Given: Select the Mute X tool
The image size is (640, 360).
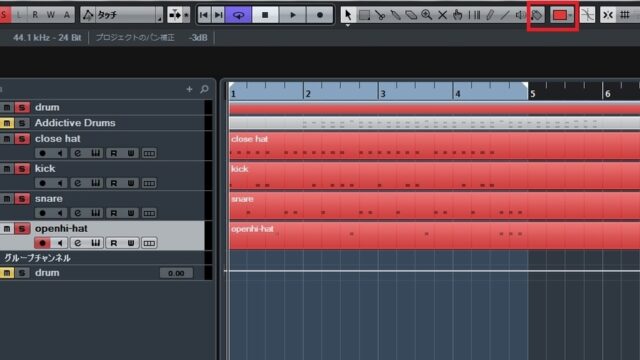Looking at the screenshot, I should (442, 15).
